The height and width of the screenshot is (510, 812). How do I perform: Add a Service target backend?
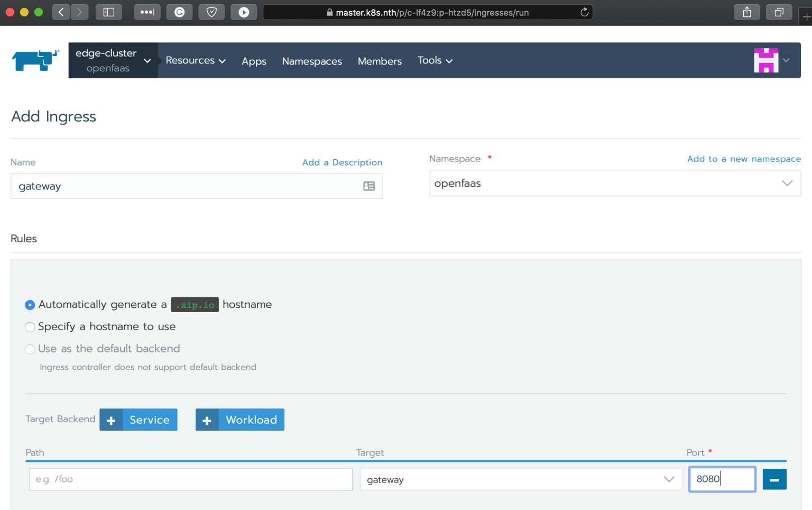pyautogui.click(x=139, y=420)
